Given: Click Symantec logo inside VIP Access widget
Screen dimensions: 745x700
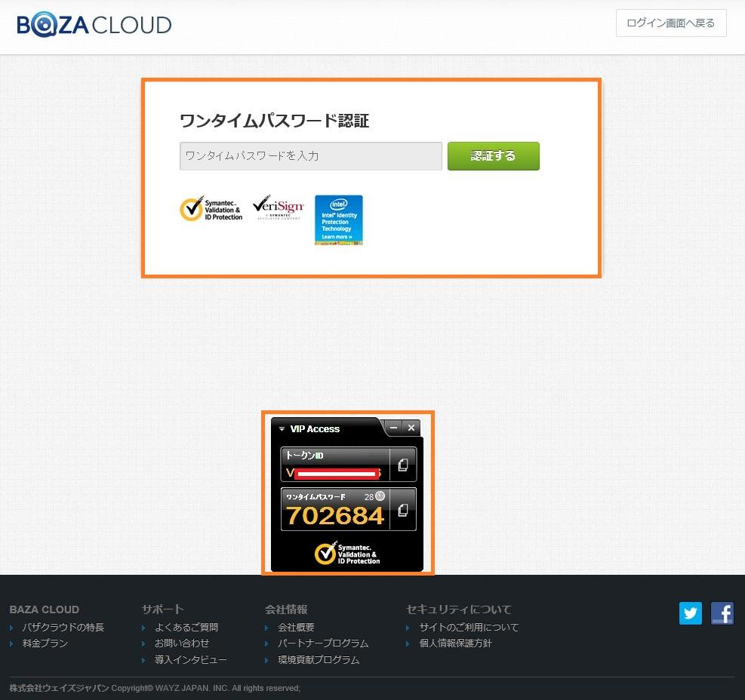Looking at the screenshot, I should tap(347, 554).
